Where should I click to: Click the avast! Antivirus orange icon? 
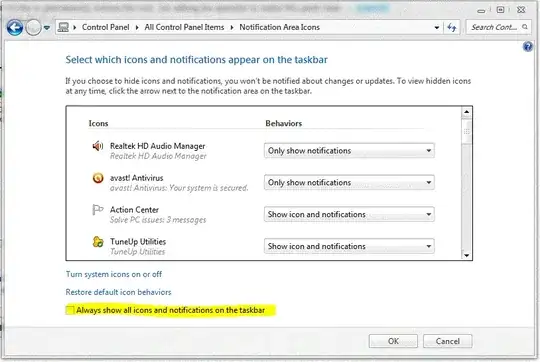tap(98, 178)
